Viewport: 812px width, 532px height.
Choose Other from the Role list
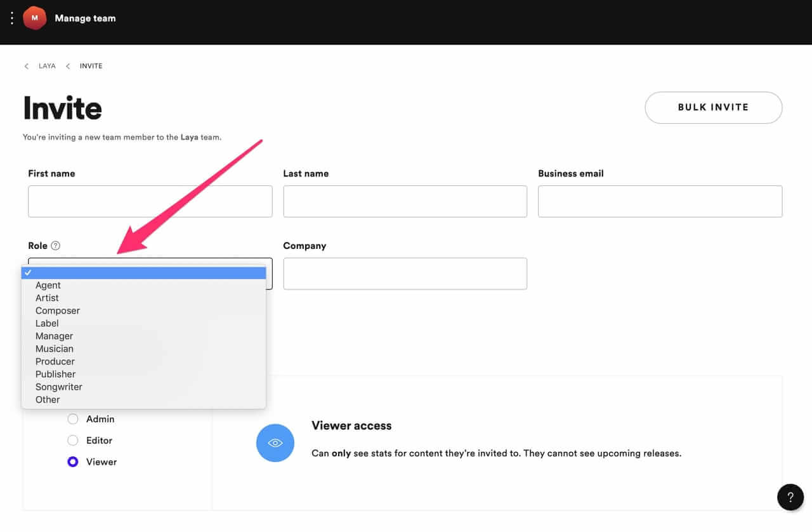(x=143, y=400)
